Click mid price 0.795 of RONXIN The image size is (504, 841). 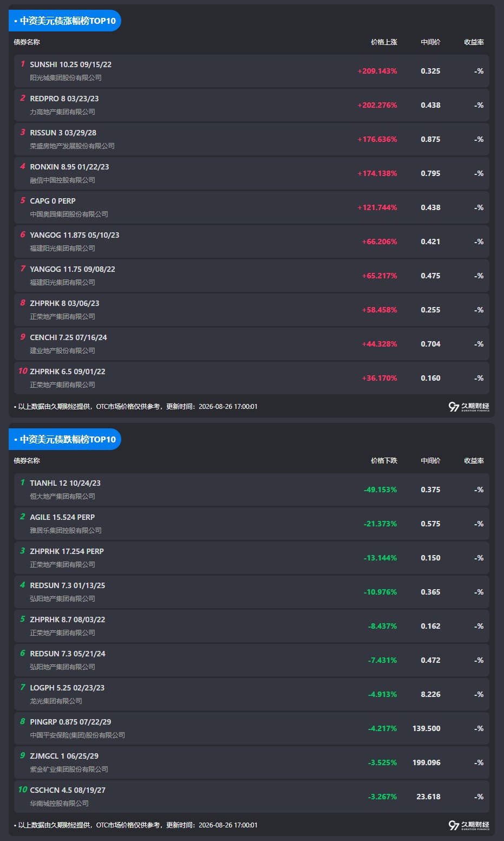point(431,173)
